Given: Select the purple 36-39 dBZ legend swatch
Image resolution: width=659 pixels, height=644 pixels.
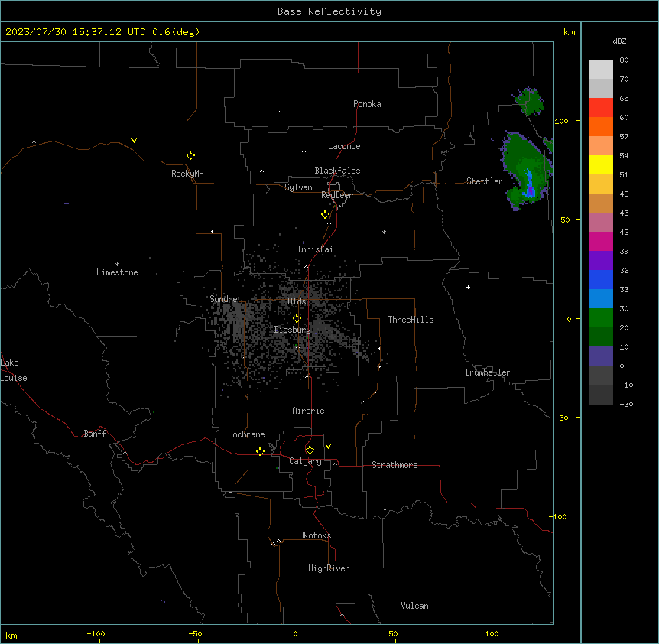Looking at the screenshot, I should pos(601,260).
